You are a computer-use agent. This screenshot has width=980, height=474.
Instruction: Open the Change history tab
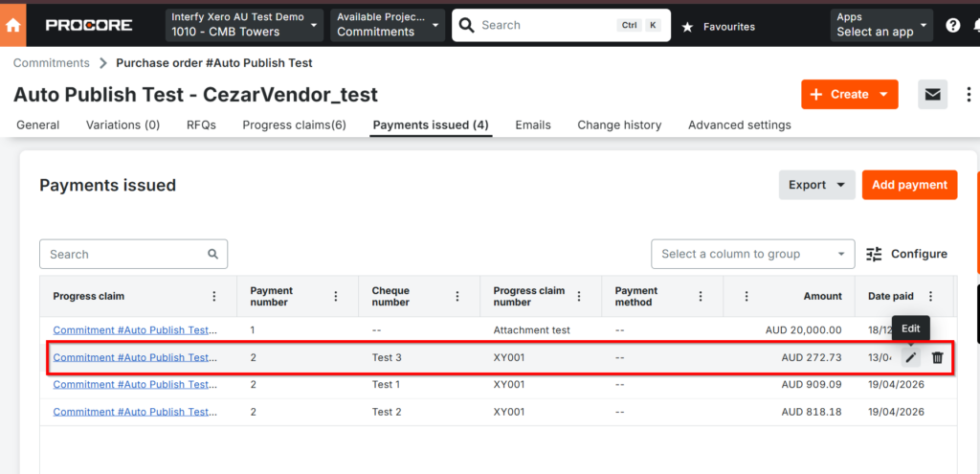click(x=619, y=125)
